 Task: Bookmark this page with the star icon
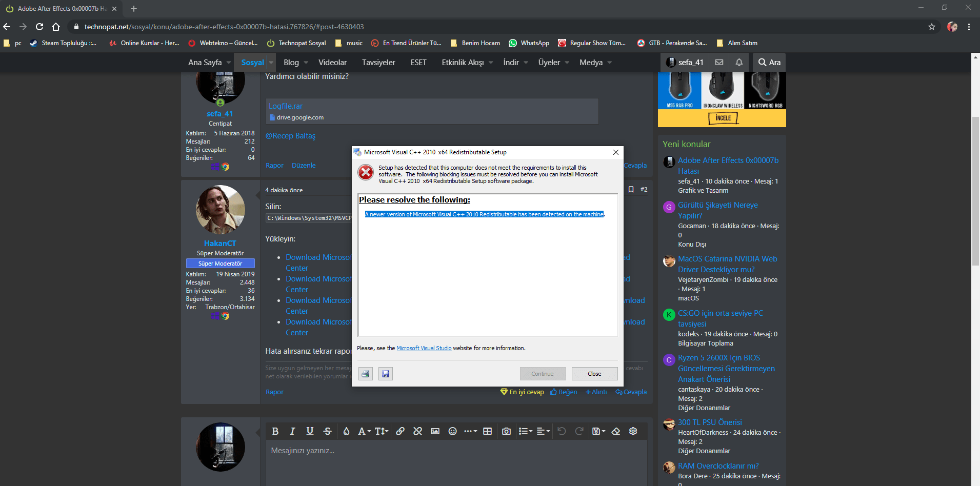pyautogui.click(x=932, y=27)
